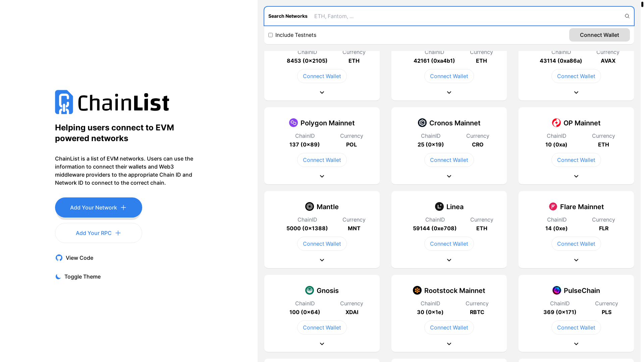Enable the Include Testnets checkbox
Image resolution: width=644 pixels, height=362 pixels.
pos(271,35)
